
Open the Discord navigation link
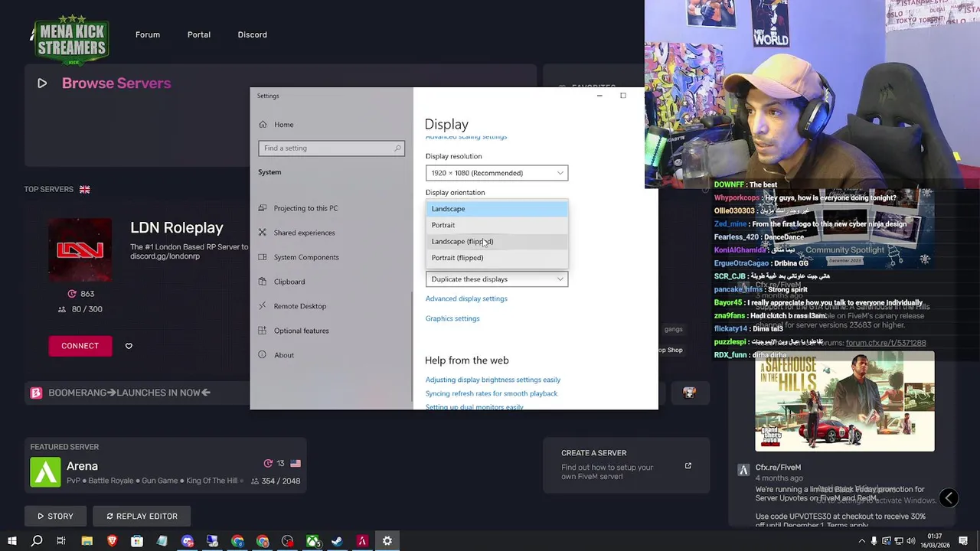tap(252, 34)
